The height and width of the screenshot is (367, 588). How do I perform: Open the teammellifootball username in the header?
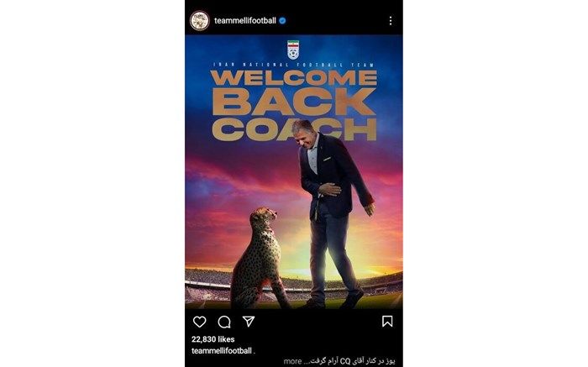click(245, 21)
